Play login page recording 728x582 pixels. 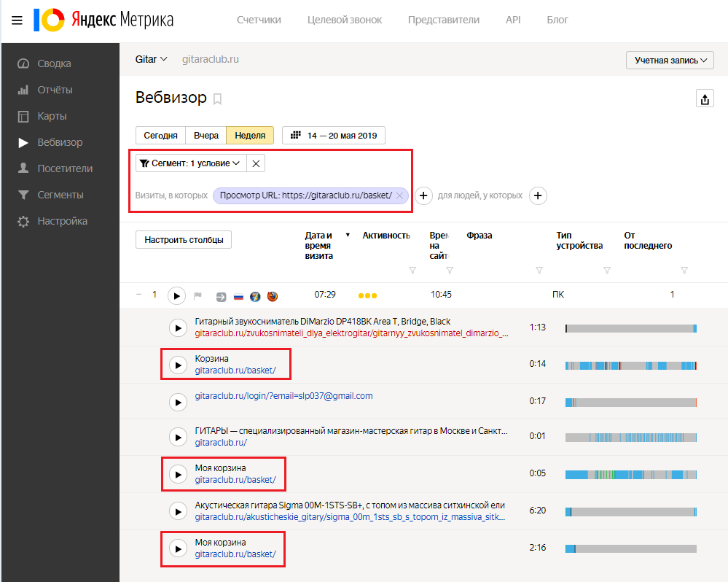pos(178,403)
